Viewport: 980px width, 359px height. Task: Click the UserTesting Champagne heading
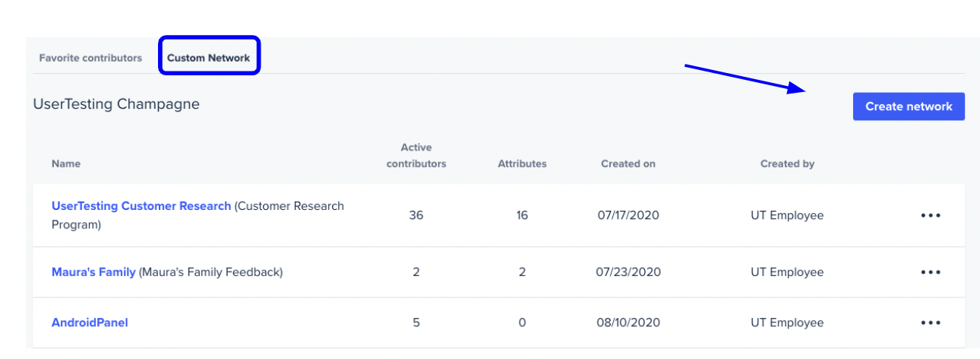click(116, 104)
